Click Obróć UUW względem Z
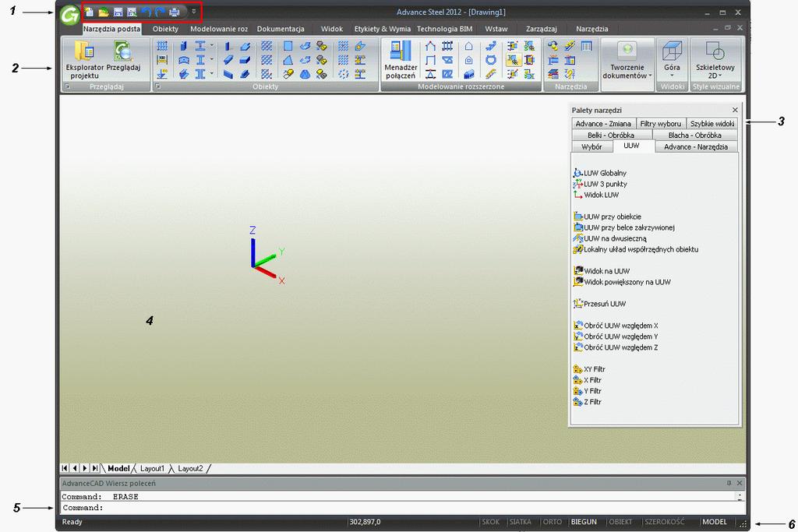The image size is (798, 532). (616, 347)
